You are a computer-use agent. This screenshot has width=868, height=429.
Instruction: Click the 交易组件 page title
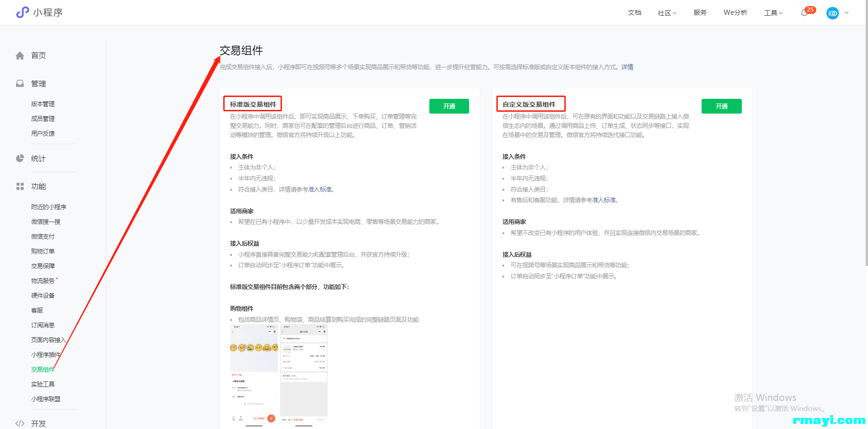tap(241, 50)
